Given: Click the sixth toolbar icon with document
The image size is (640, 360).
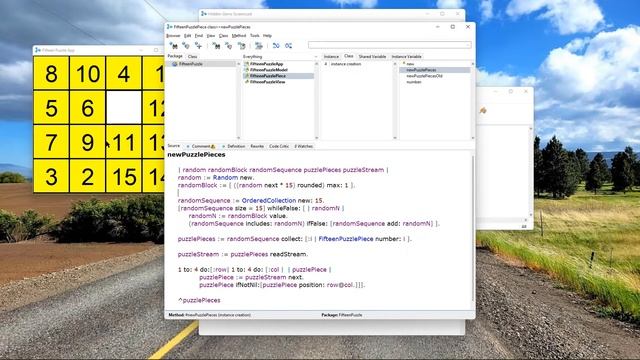Looking at the screenshot, I should (x=241, y=46).
